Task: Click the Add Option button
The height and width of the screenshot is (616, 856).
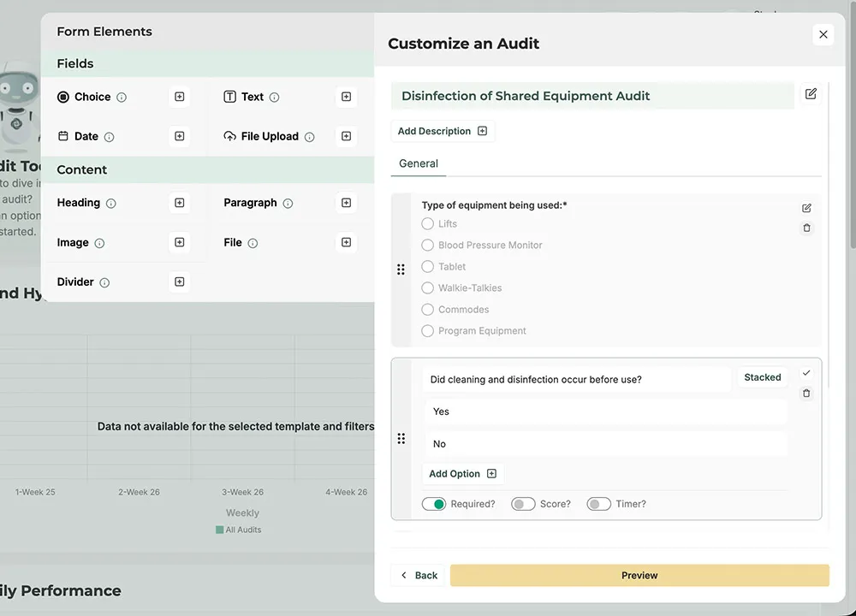Action: 463,474
